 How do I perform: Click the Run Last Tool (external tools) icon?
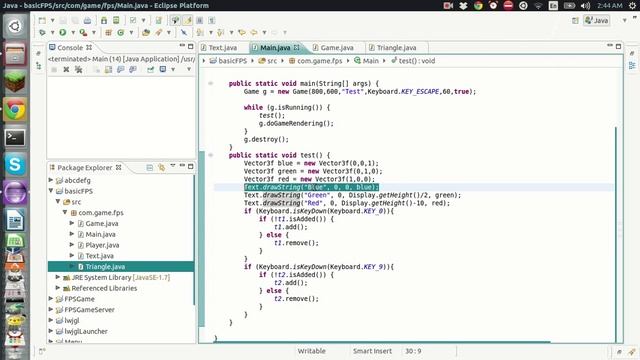tap(83, 33)
